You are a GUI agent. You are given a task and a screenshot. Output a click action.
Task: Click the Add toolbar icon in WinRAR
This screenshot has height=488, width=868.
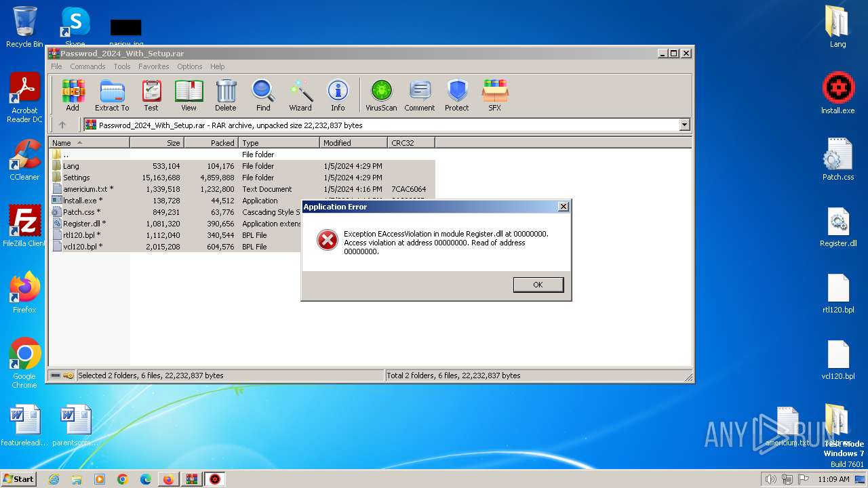coord(73,95)
